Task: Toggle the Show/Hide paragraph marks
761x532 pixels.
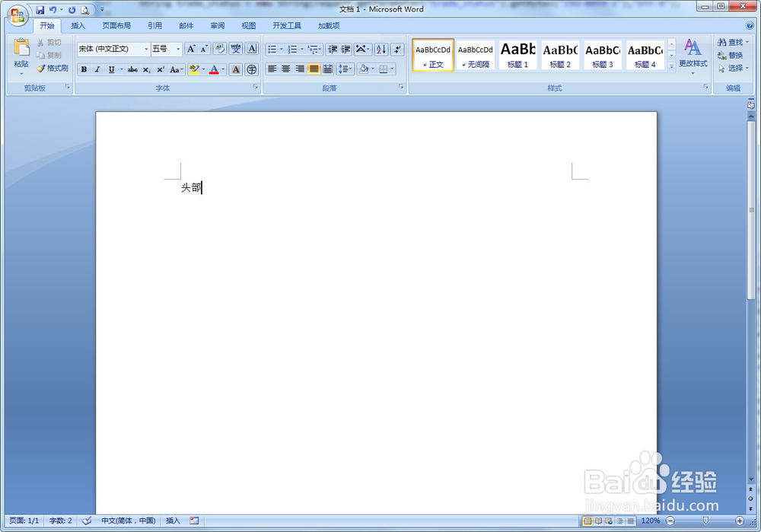Action: coord(396,49)
